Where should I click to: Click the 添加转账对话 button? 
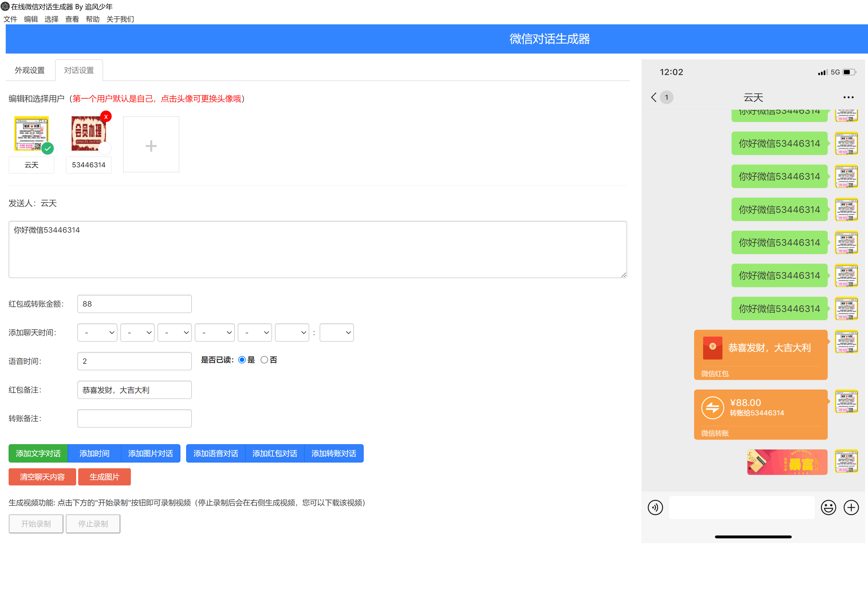pos(334,454)
